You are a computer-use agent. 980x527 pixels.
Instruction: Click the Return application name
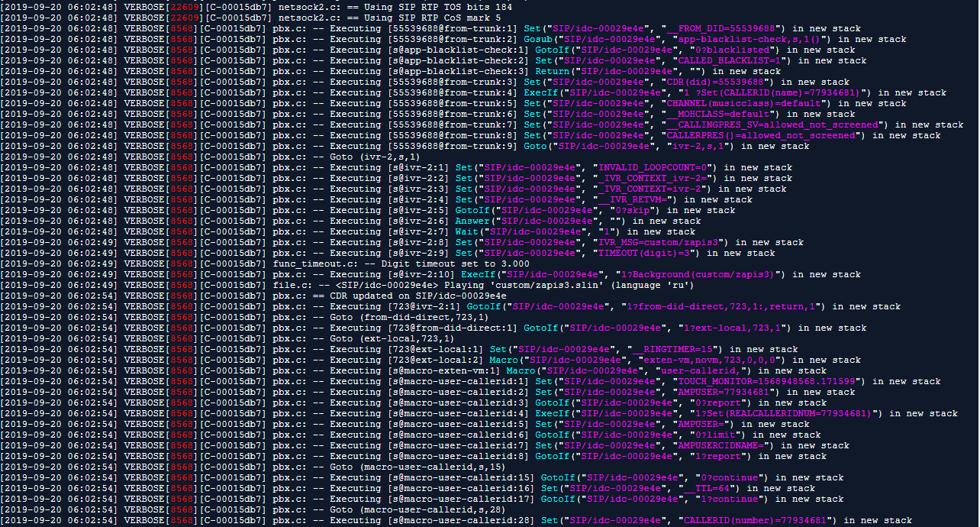pos(552,71)
